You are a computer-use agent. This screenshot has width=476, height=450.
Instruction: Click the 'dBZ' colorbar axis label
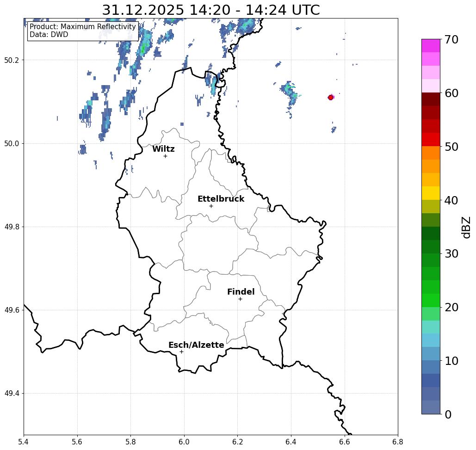click(466, 227)
